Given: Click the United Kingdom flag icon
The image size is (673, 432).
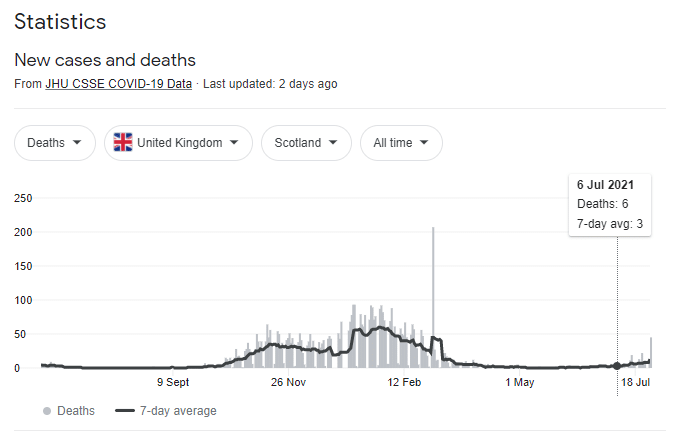Looking at the screenshot, I should pos(123,143).
